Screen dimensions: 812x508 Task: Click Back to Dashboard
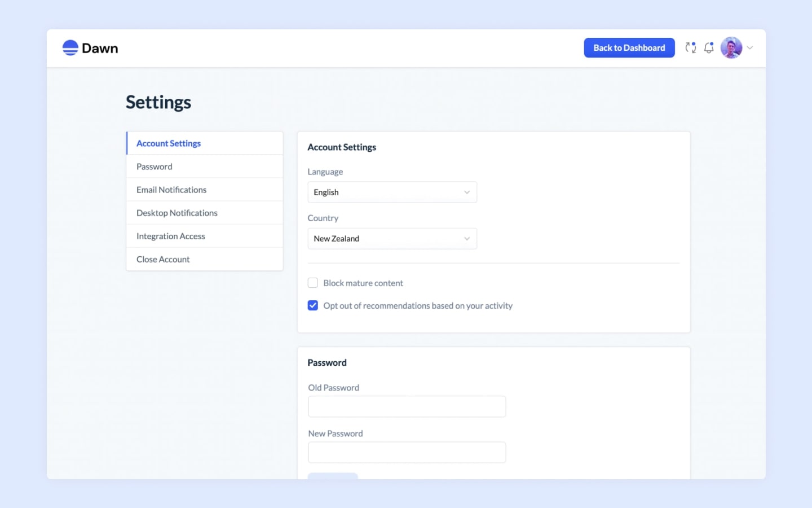[x=629, y=47]
